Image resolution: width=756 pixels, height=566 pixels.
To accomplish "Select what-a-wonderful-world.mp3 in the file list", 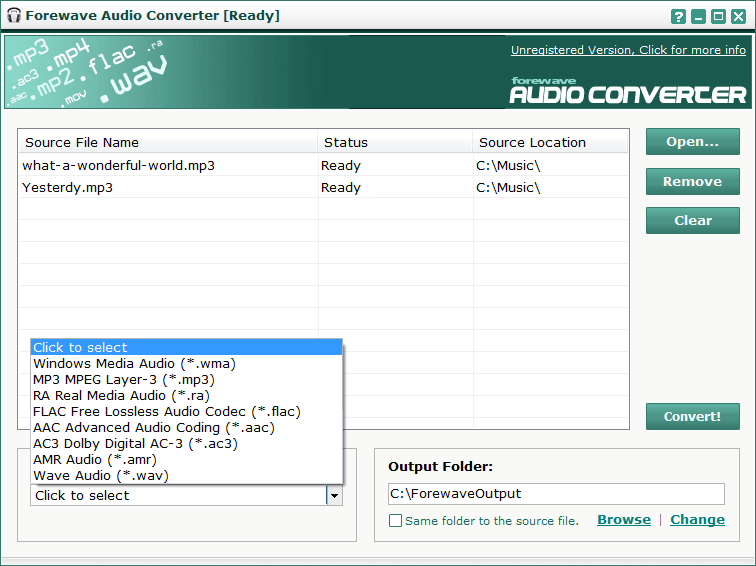I will 119,165.
